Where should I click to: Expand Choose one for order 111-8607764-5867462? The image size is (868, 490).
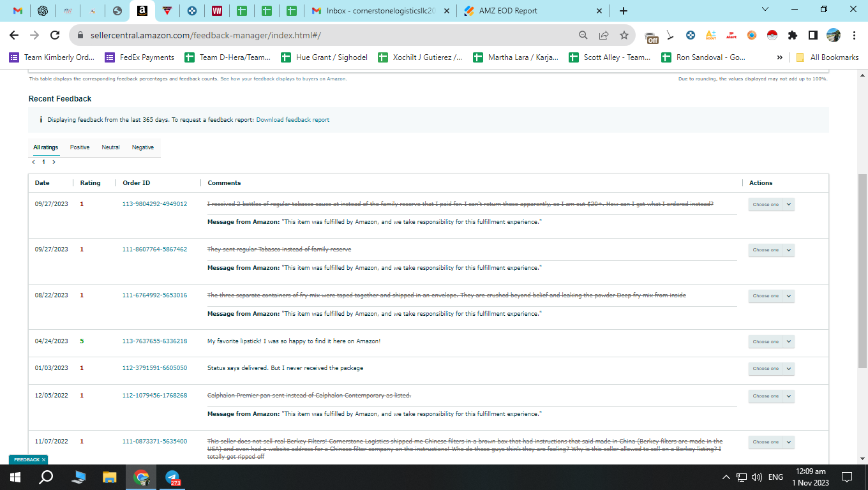point(771,250)
